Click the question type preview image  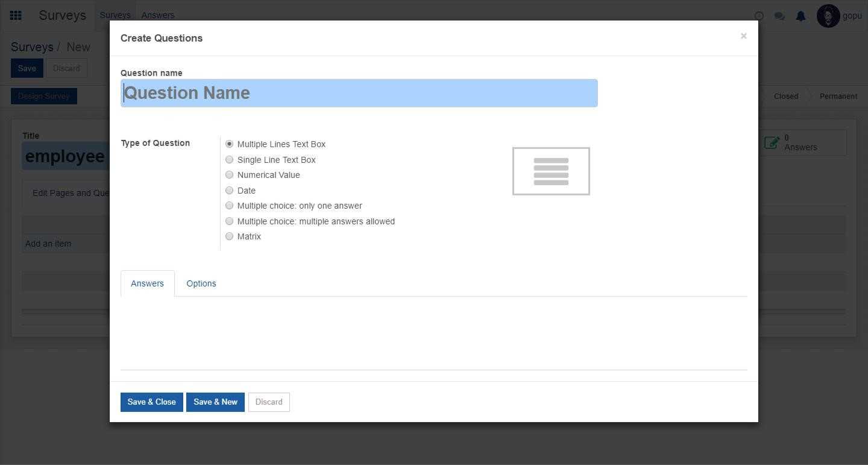(551, 171)
